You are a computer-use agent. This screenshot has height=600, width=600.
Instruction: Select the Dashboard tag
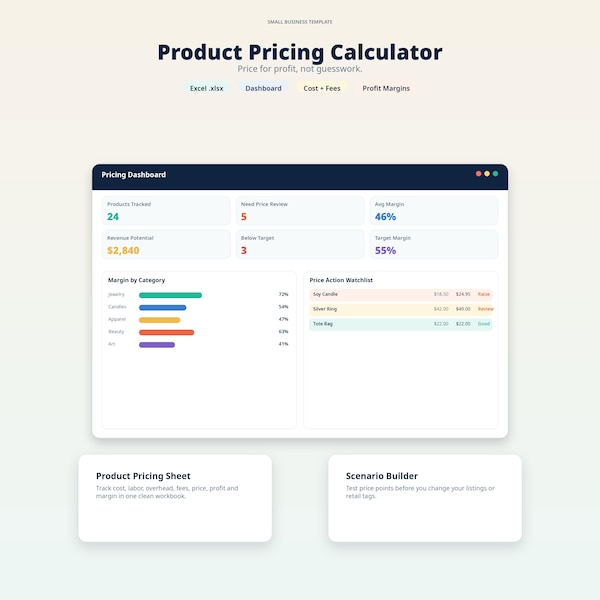tap(263, 88)
